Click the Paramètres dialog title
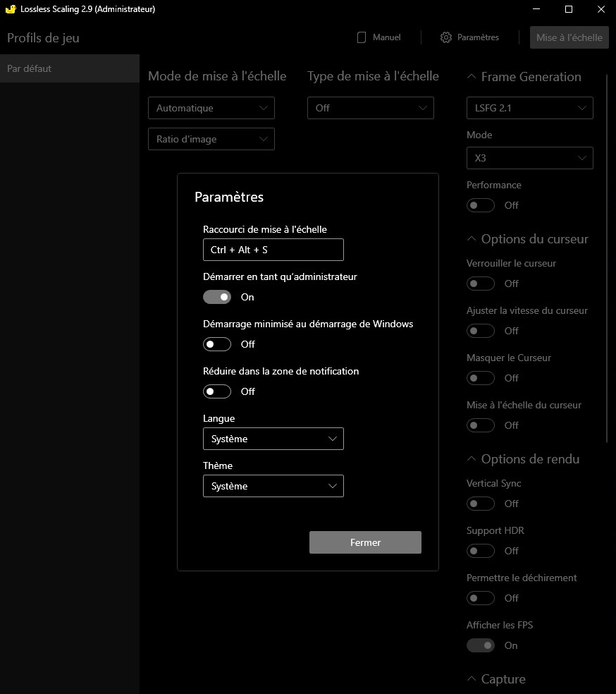Image resolution: width=616 pixels, height=694 pixels. pos(229,197)
